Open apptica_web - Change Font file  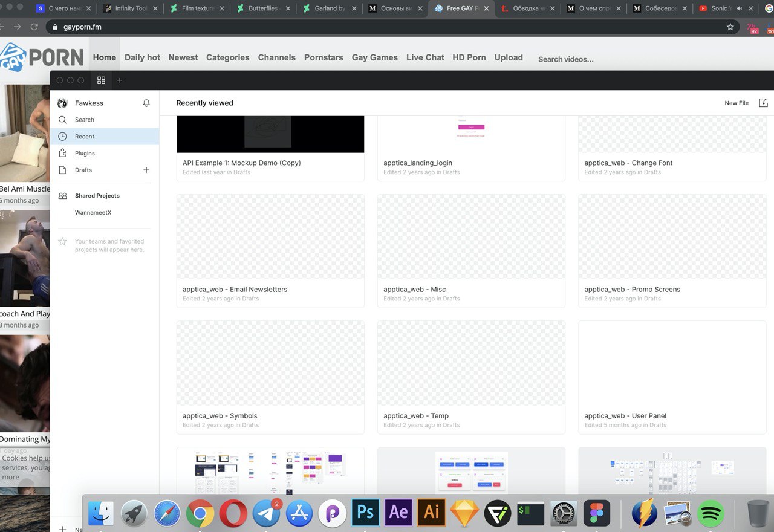coord(672,148)
